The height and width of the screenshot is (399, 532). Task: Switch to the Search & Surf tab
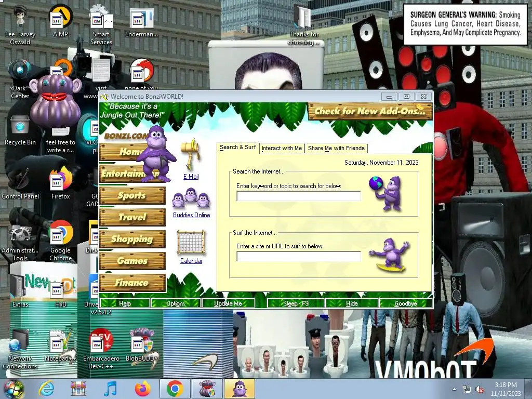[x=237, y=147]
